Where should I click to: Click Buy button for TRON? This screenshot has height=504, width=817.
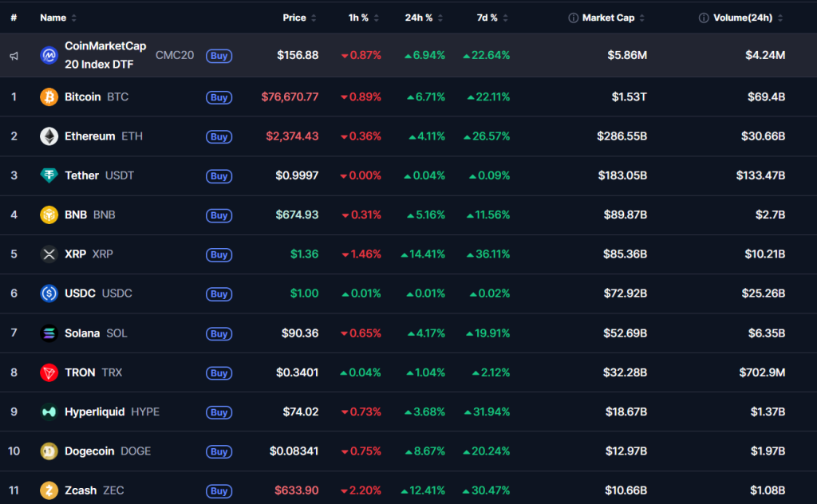tap(219, 373)
